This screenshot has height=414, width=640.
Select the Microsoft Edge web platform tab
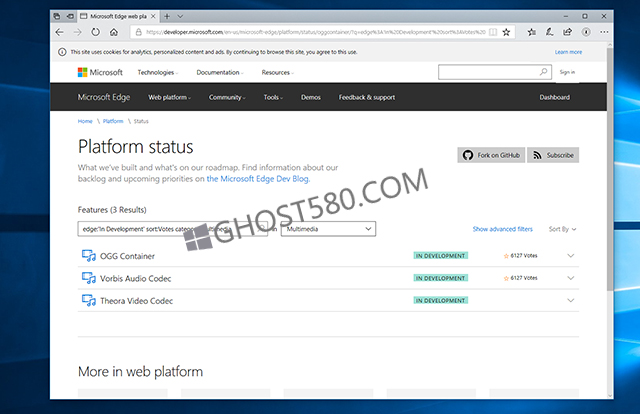pyautogui.click(x=118, y=16)
